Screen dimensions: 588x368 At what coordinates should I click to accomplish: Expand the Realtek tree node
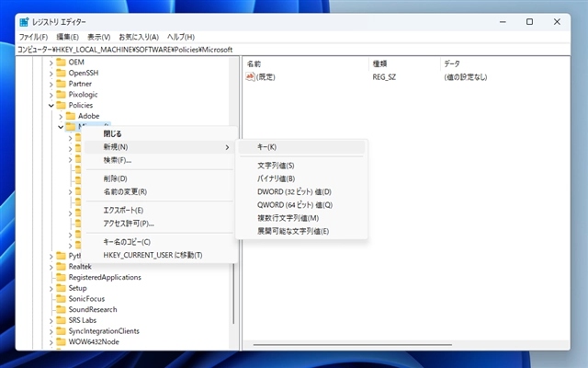51,268
